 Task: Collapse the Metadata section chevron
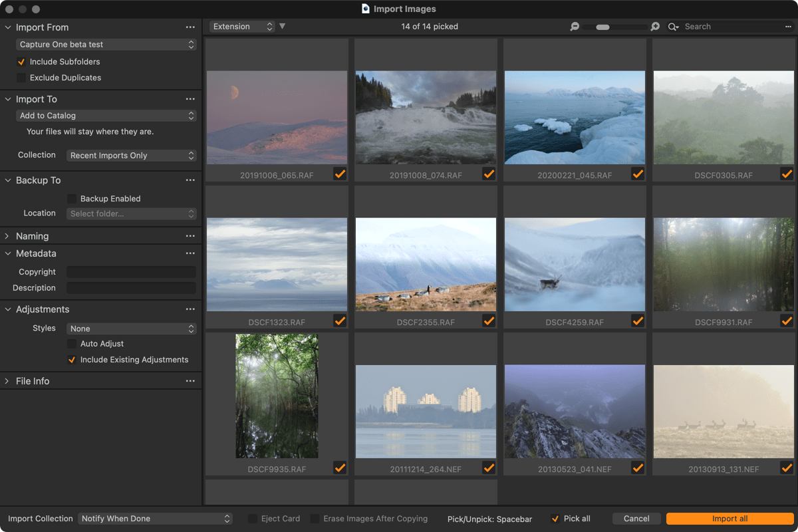tap(7, 253)
